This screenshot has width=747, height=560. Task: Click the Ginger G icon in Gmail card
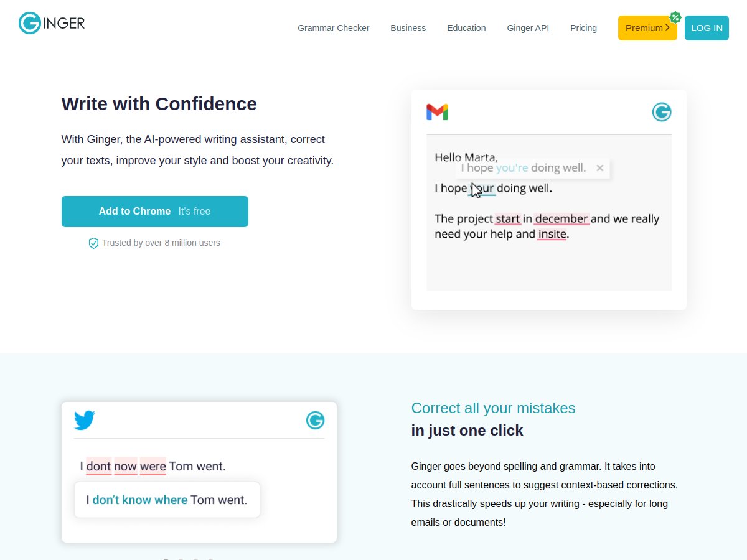tap(662, 112)
